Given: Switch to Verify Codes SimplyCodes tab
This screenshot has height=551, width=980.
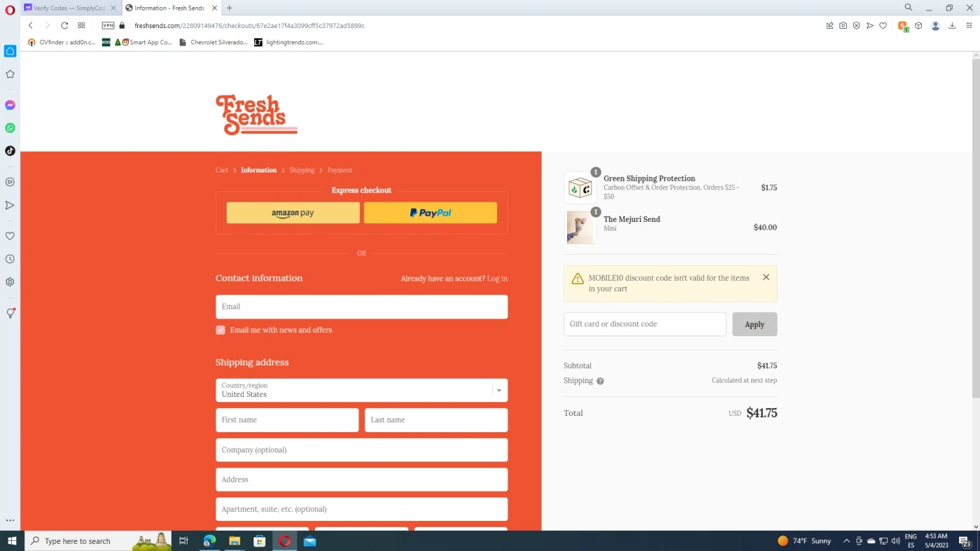Looking at the screenshot, I should pyautogui.click(x=70, y=8).
